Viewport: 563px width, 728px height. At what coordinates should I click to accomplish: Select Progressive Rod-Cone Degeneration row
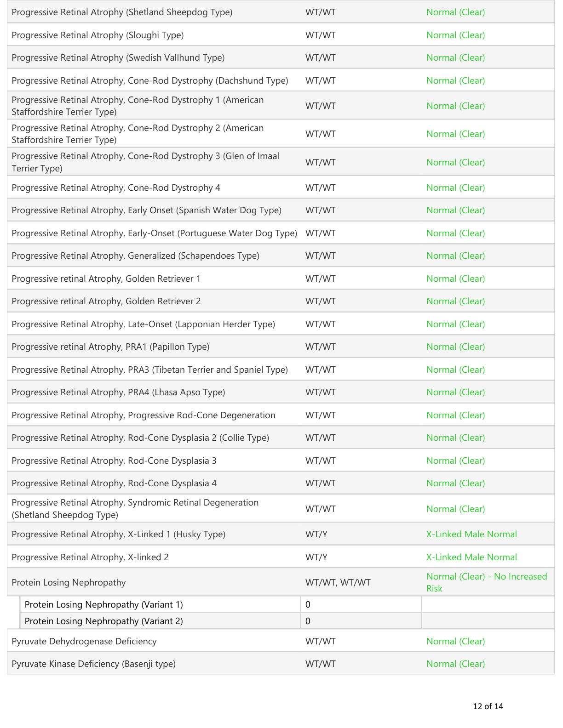click(281, 415)
